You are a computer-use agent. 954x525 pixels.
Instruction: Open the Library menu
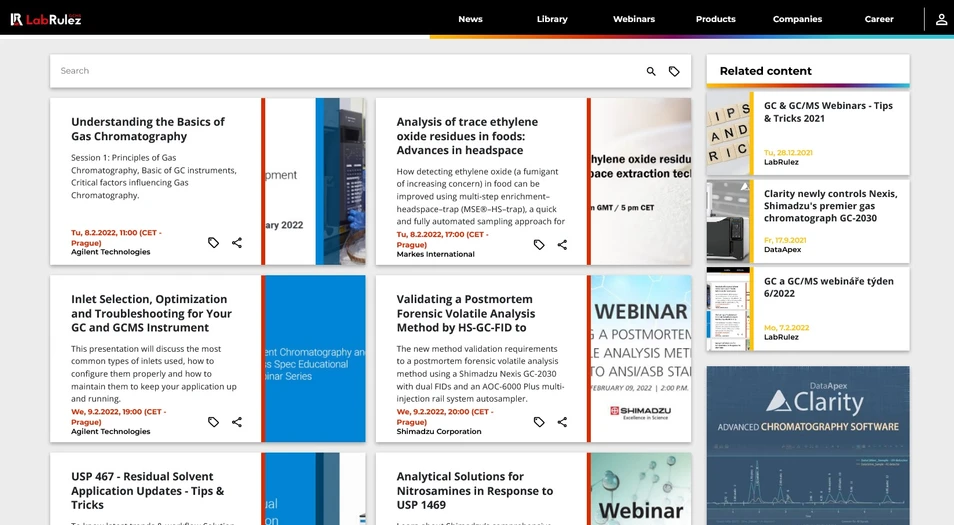pos(552,19)
